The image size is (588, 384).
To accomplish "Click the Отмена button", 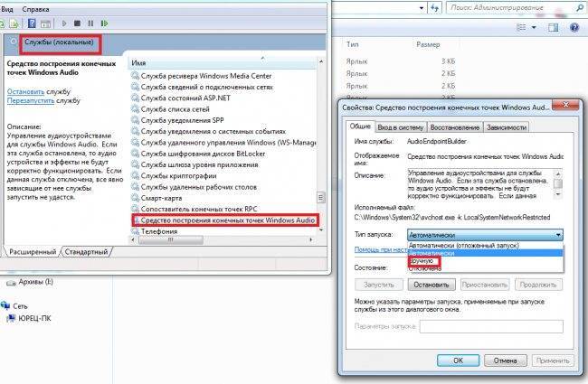I will [506, 361].
